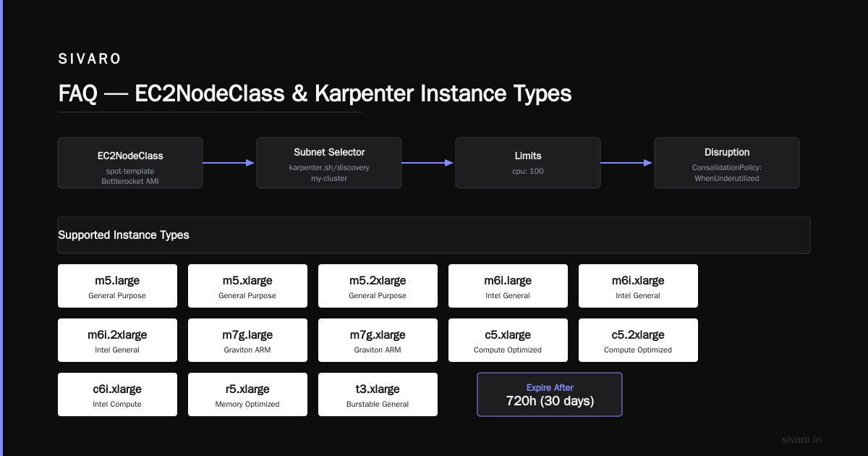Click the EC2NodeClass flow box
This screenshot has width=868, height=456.
point(130,163)
